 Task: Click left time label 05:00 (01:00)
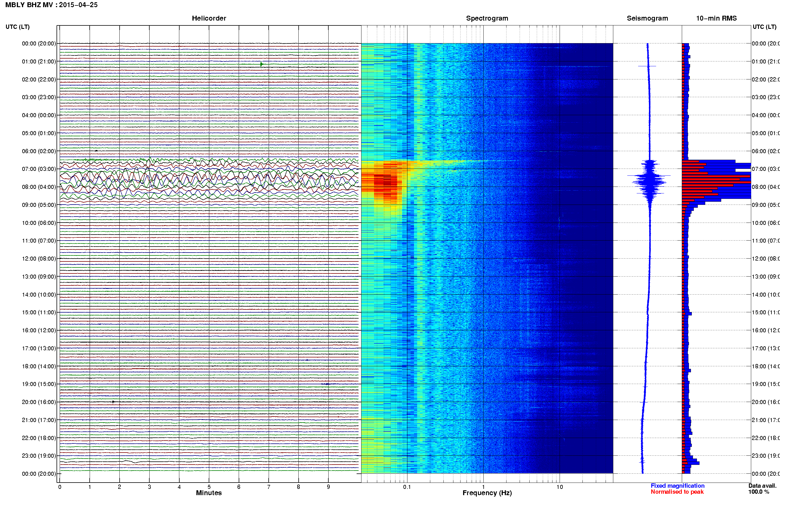[39, 133]
